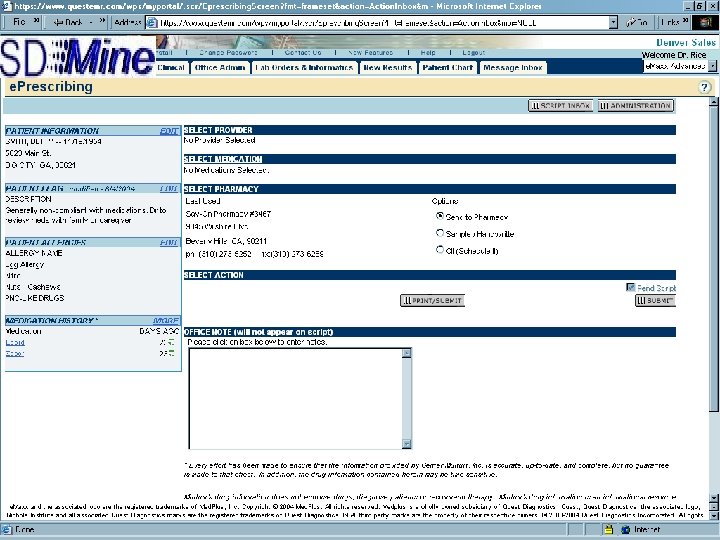Edit the Patient Flag section

tap(169, 189)
